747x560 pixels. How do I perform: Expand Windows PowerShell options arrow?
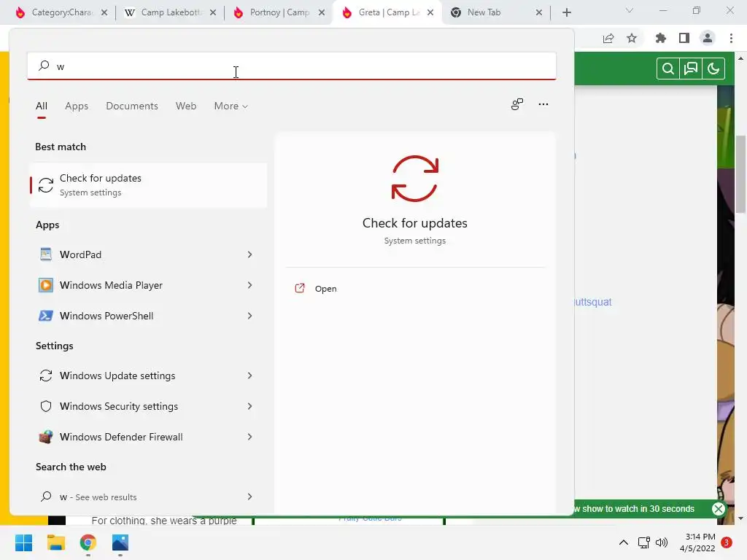[249, 316]
